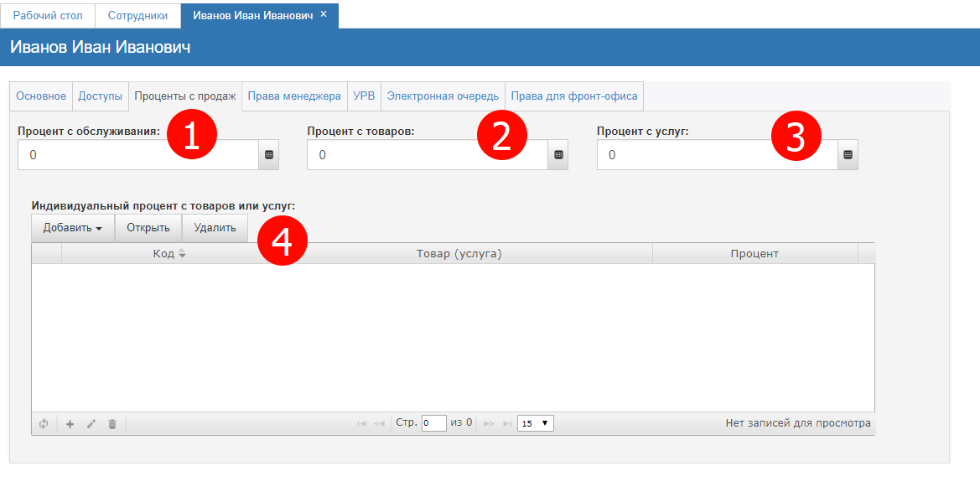
Task: Open calculator icon for goods percent field
Action: 558,155
